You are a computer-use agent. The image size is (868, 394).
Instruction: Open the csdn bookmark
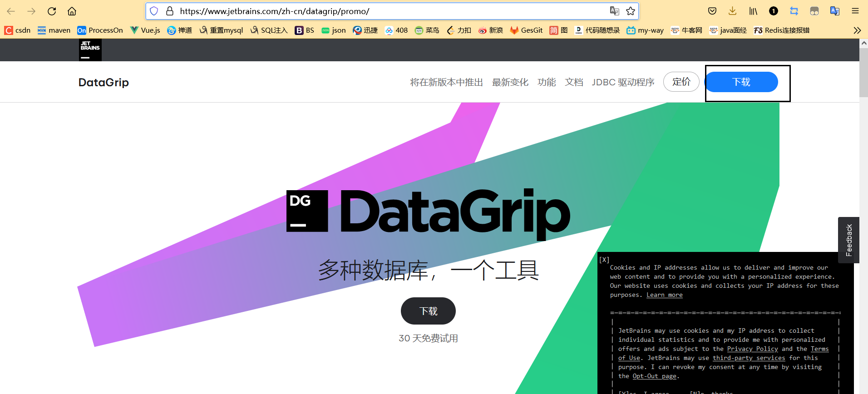17,30
